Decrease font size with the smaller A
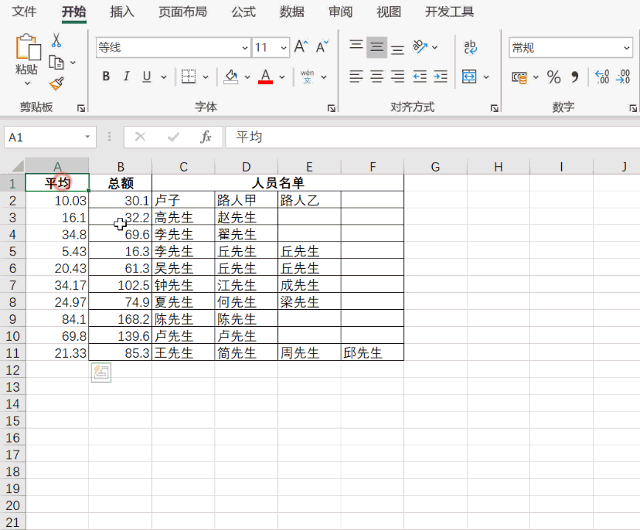 coord(322,47)
